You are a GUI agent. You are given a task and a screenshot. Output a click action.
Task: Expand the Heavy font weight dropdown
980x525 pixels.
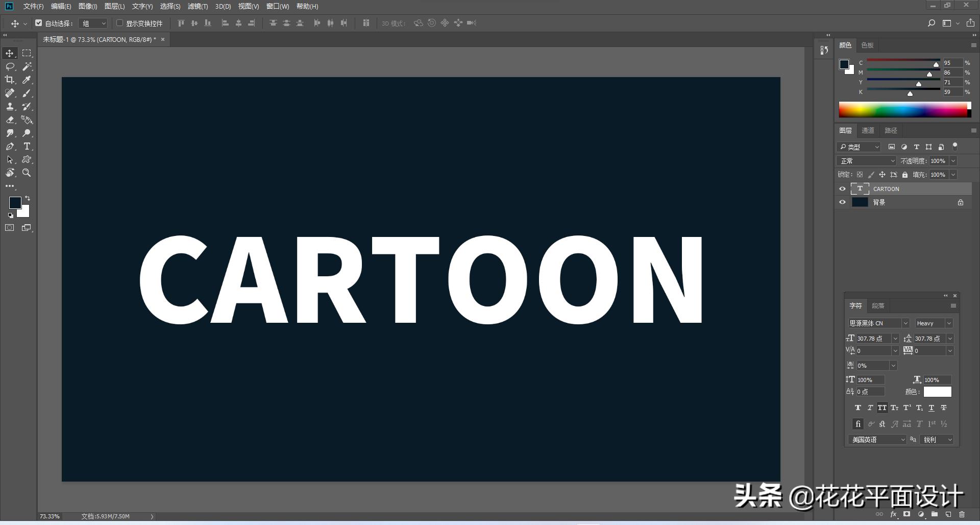[934, 323]
